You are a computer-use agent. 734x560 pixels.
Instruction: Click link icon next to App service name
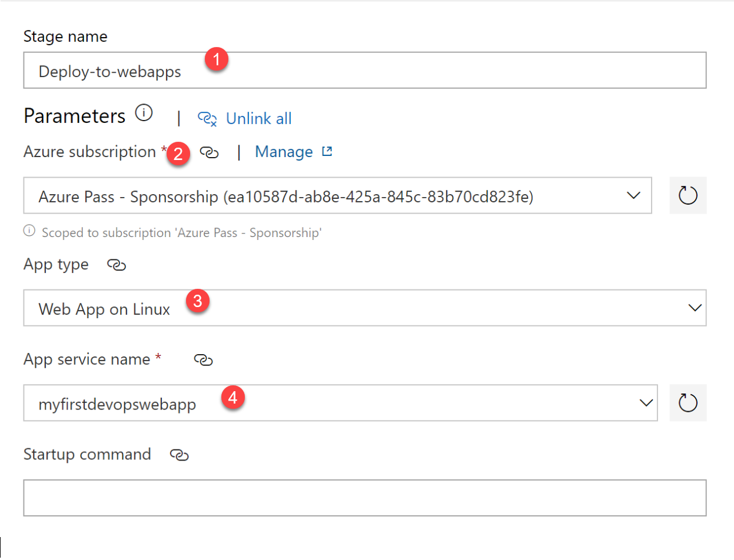coord(203,360)
